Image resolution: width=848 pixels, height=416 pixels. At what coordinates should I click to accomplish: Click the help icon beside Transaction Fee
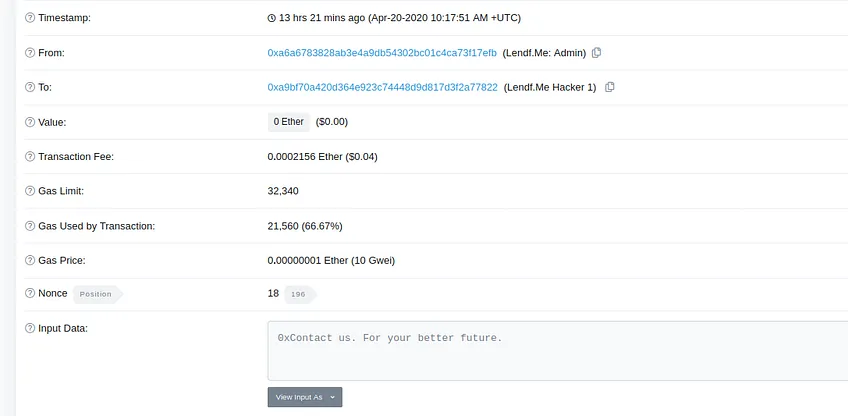(30, 157)
